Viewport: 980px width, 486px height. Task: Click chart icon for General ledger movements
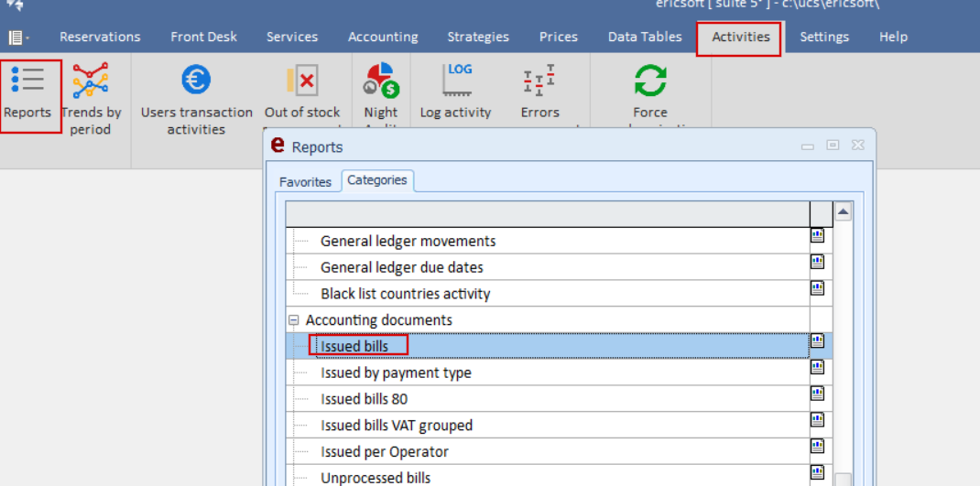[x=818, y=235]
